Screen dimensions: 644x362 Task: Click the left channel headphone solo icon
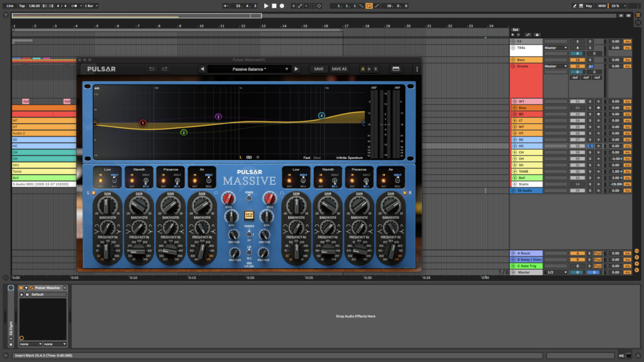click(x=216, y=192)
